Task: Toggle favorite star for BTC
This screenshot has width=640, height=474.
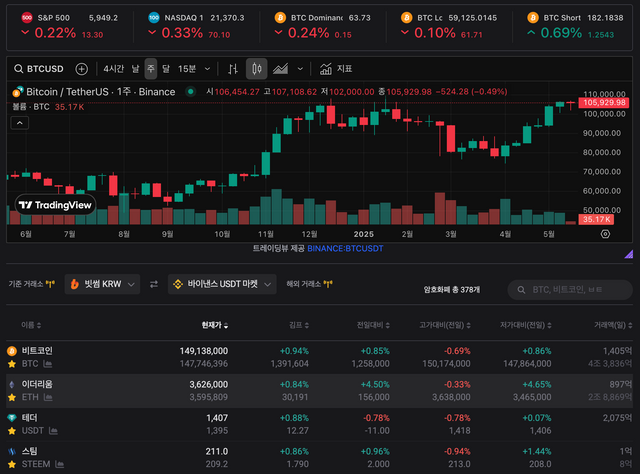Action: point(12,364)
